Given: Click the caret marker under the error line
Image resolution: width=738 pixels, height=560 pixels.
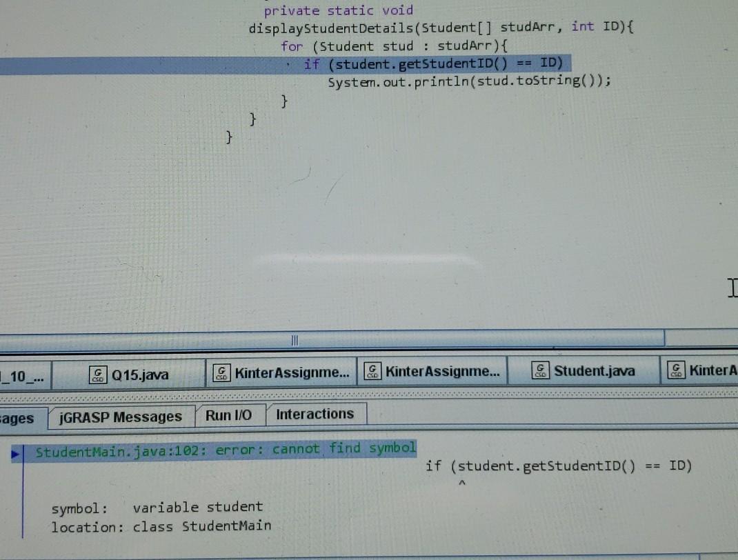Looking at the screenshot, I should pyautogui.click(x=462, y=483).
